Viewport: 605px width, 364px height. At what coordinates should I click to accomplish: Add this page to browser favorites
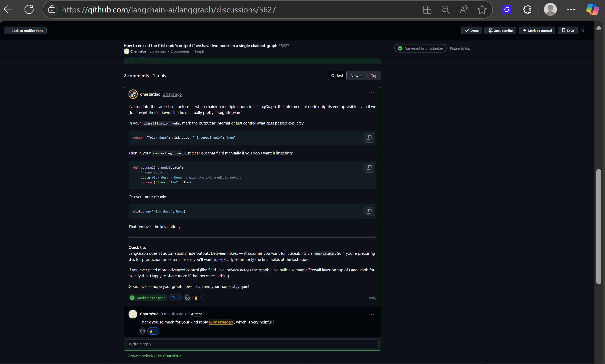click(x=482, y=9)
